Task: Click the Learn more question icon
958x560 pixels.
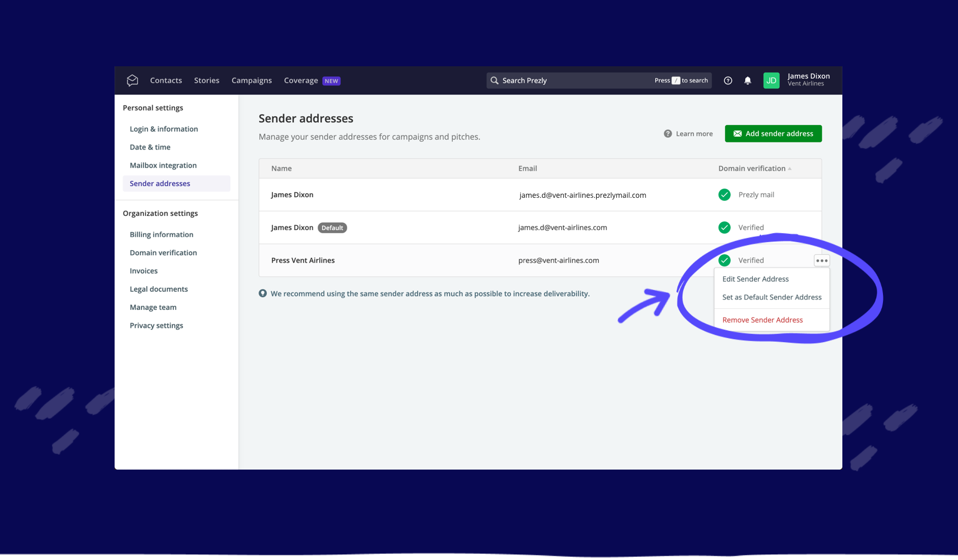Action: (668, 134)
